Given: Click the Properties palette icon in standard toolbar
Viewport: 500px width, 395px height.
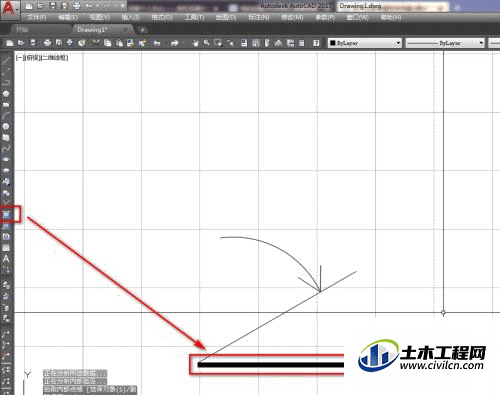Looking at the screenshot, I should (244, 43).
